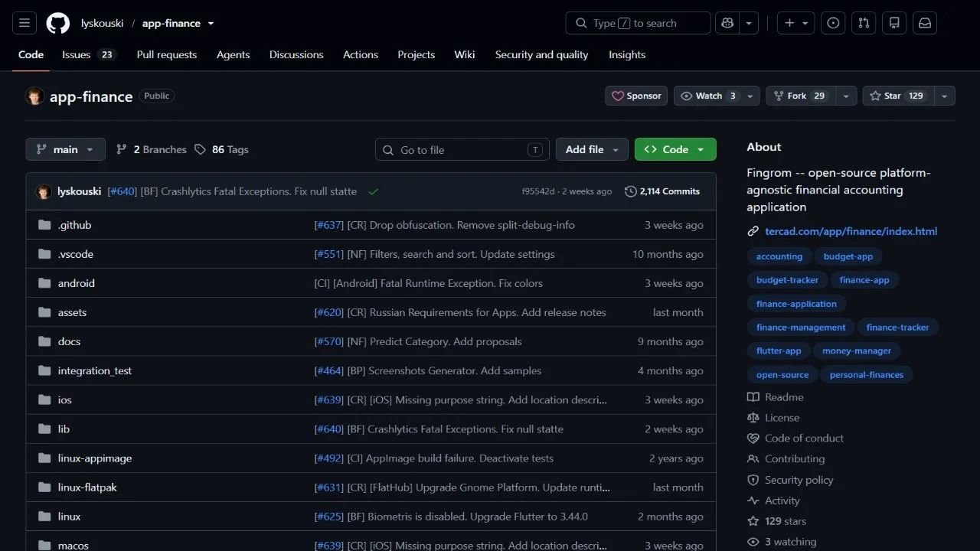Expand the account switcher next to app-finance
The image size is (980, 551).
[211, 23]
